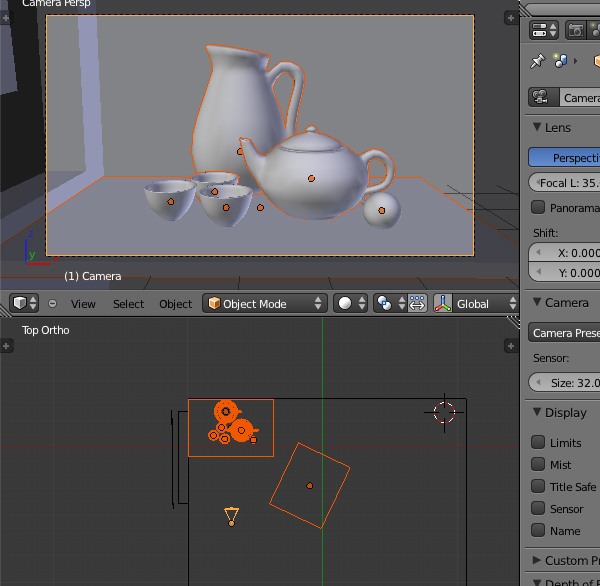Viewport: 600px width, 586px height.
Task: Open camera view left region plus toggle
Action: tap(5, 18)
